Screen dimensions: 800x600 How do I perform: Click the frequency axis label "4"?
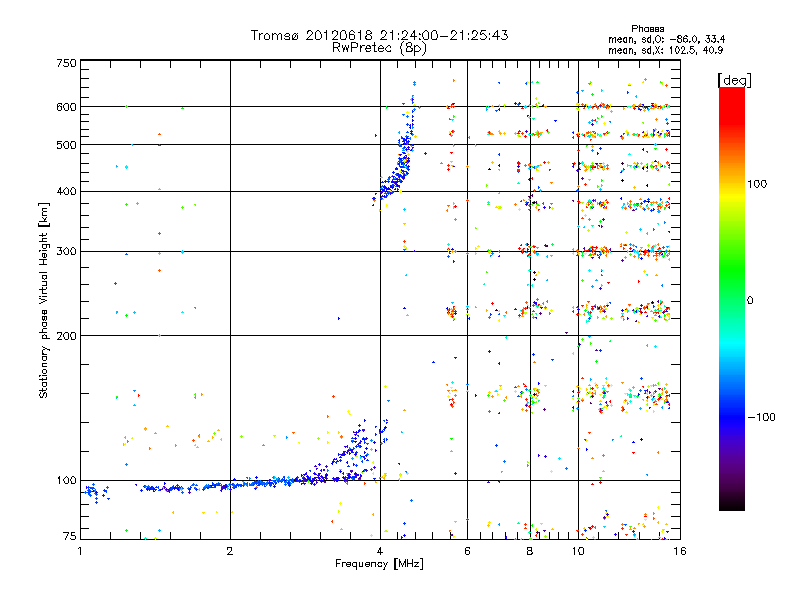tap(380, 551)
